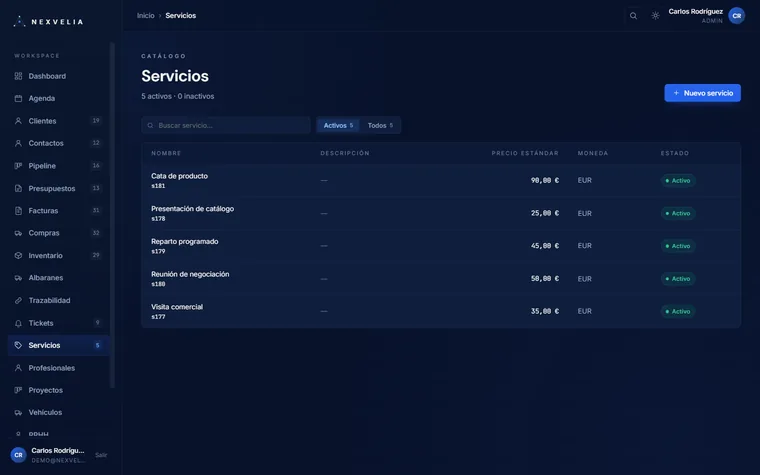The height and width of the screenshot is (475, 760).
Task: Open the Inventario section
Action: click(58, 255)
